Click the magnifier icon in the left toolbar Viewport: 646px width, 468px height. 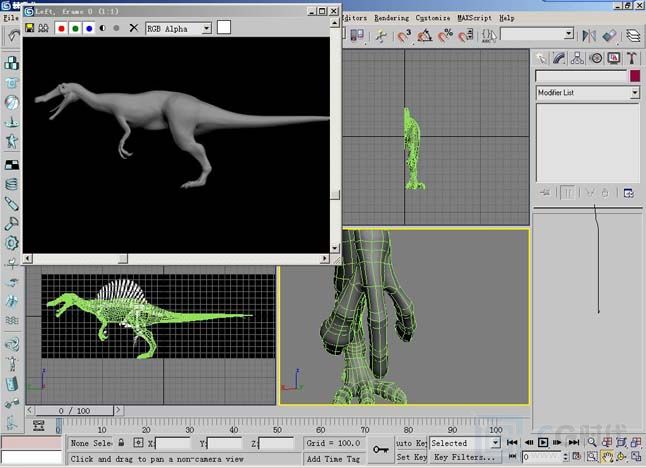pyautogui.click(x=12, y=223)
